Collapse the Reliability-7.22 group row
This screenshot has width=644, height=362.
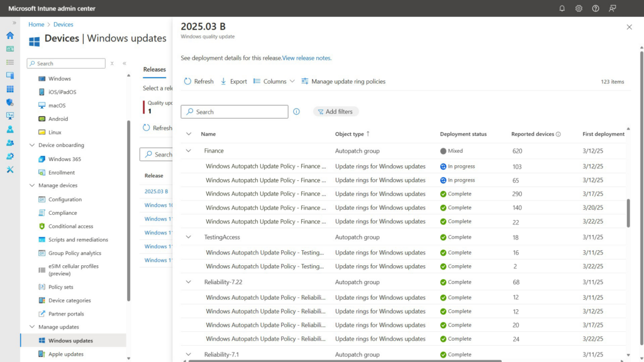point(189,282)
